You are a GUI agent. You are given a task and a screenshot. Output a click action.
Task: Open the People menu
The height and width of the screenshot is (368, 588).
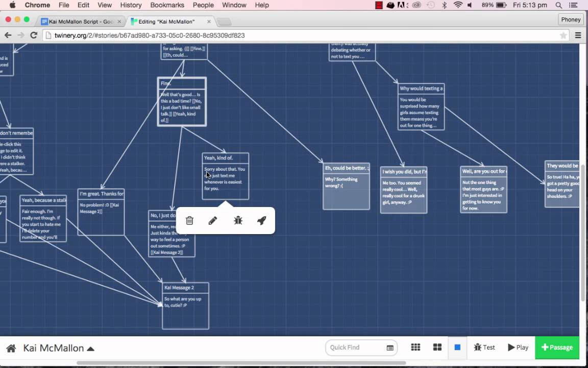point(203,5)
